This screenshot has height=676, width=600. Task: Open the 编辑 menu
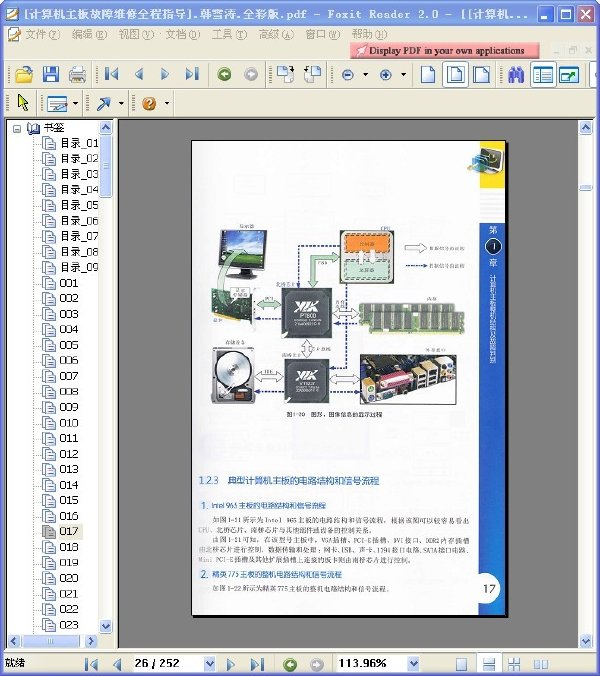(x=89, y=34)
